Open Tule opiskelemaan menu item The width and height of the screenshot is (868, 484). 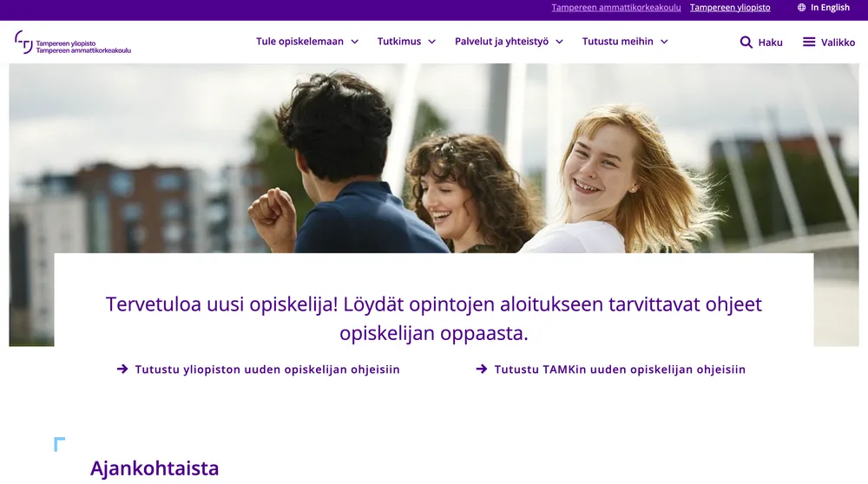(299, 42)
